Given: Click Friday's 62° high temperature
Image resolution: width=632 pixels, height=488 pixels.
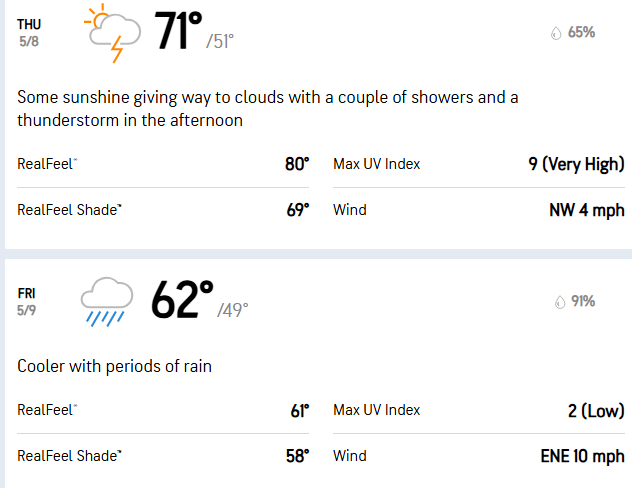Looking at the screenshot, I should pos(182,300).
